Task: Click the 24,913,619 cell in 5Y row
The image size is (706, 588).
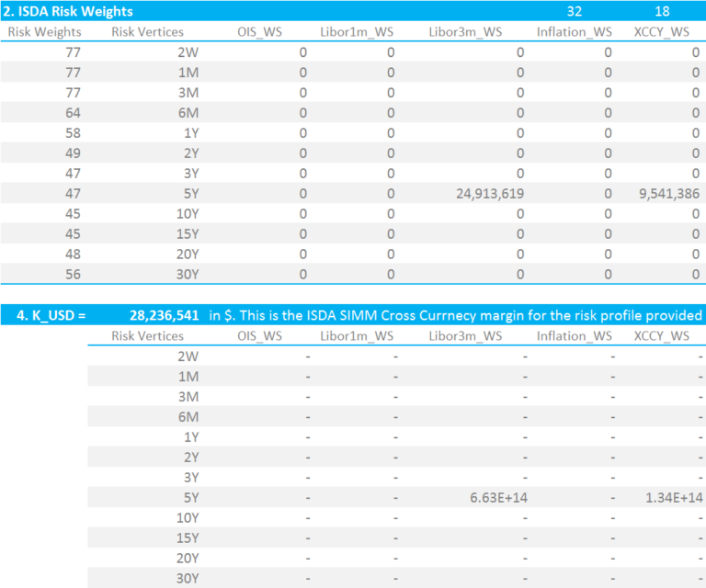Action: click(490, 194)
